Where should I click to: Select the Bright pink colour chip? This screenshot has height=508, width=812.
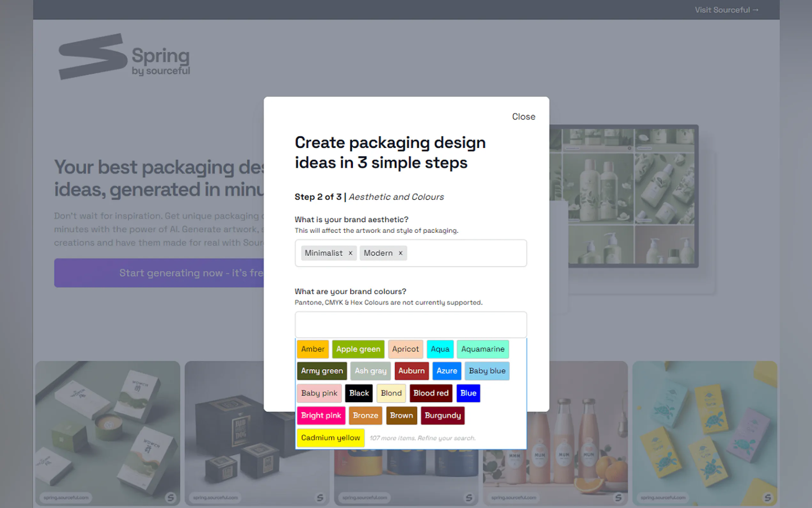321,416
